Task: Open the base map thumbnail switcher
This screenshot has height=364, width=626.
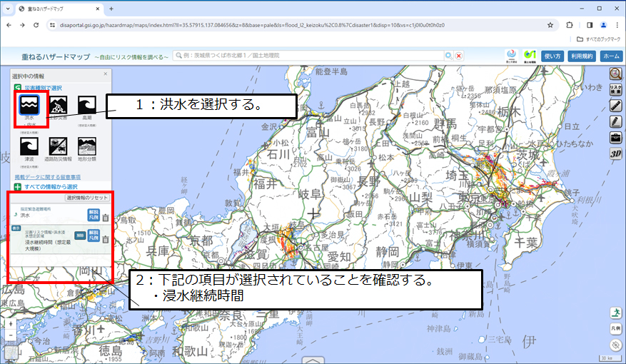Action: coord(11,353)
